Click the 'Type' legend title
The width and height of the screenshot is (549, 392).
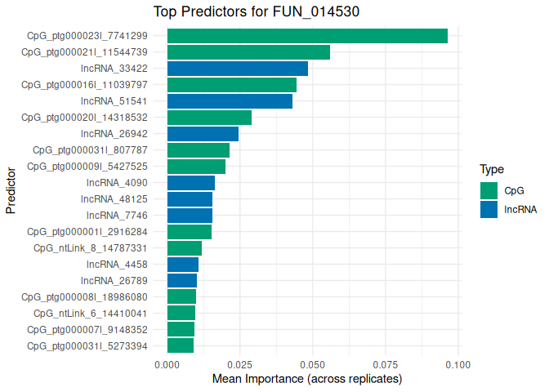coord(491,170)
